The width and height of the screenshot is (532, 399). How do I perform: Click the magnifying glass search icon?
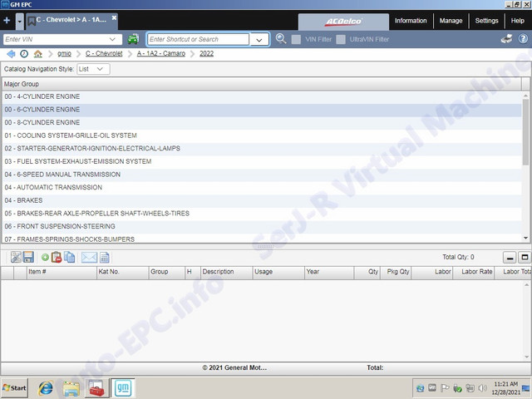(x=281, y=39)
